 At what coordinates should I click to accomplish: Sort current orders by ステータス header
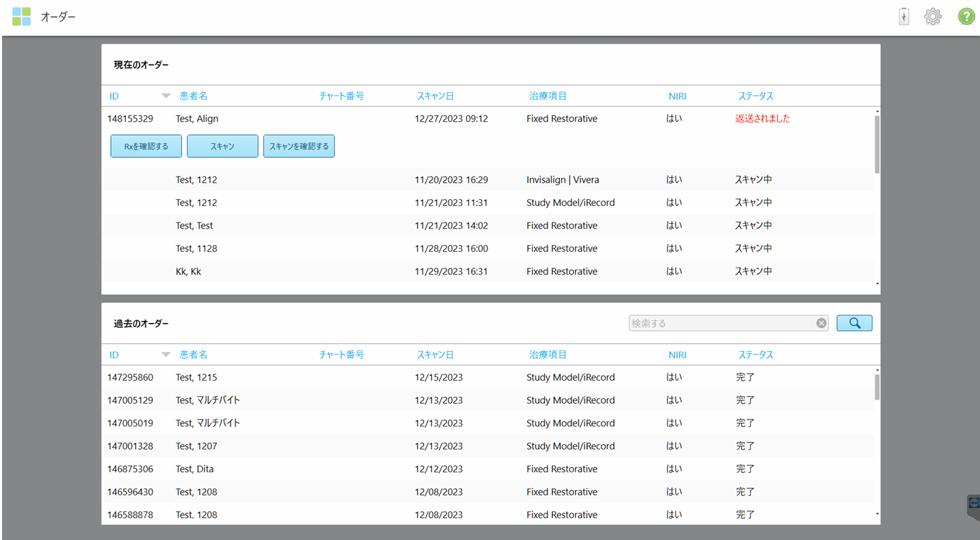coord(756,96)
